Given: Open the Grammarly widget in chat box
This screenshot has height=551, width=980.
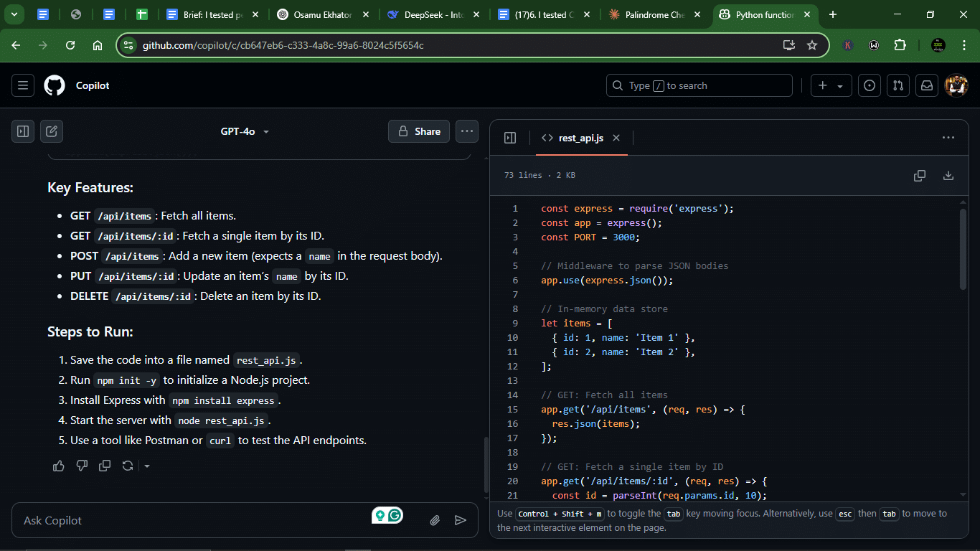Looking at the screenshot, I should click(x=387, y=515).
